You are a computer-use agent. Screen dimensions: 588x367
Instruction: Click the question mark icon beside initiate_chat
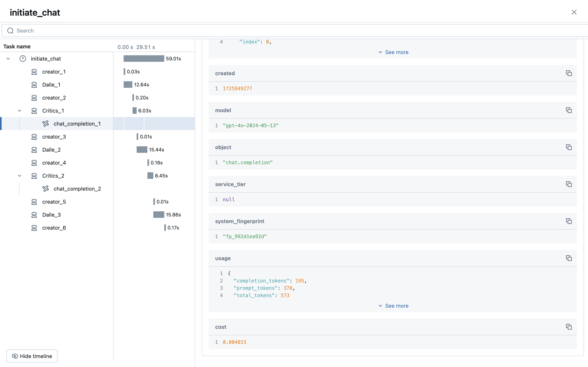23,59
